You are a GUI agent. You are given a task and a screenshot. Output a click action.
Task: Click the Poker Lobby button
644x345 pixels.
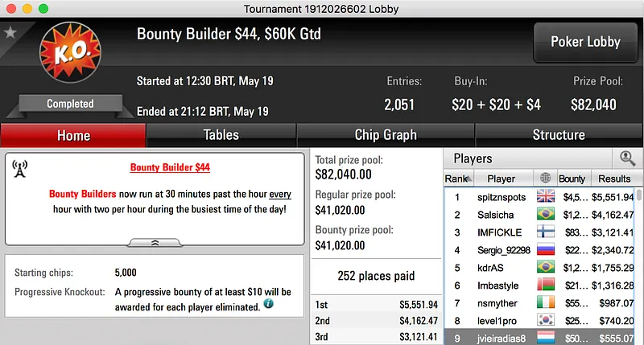pyautogui.click(x=584, y=42)
